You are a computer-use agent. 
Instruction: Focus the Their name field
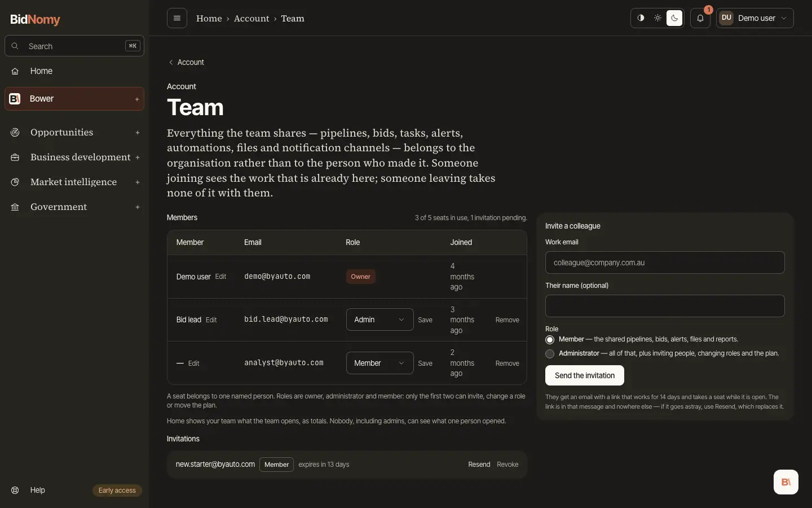coord(665,306)
